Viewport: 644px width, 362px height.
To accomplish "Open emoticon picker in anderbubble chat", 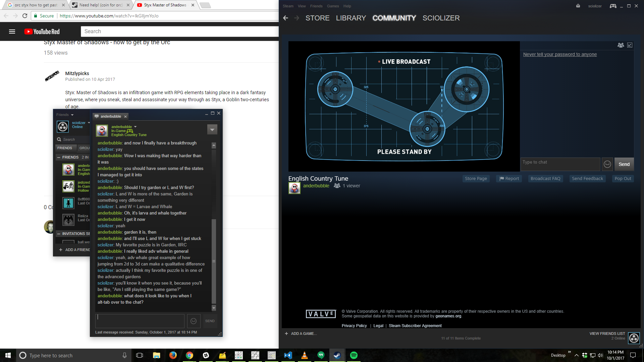I will (x=194, y=321).
